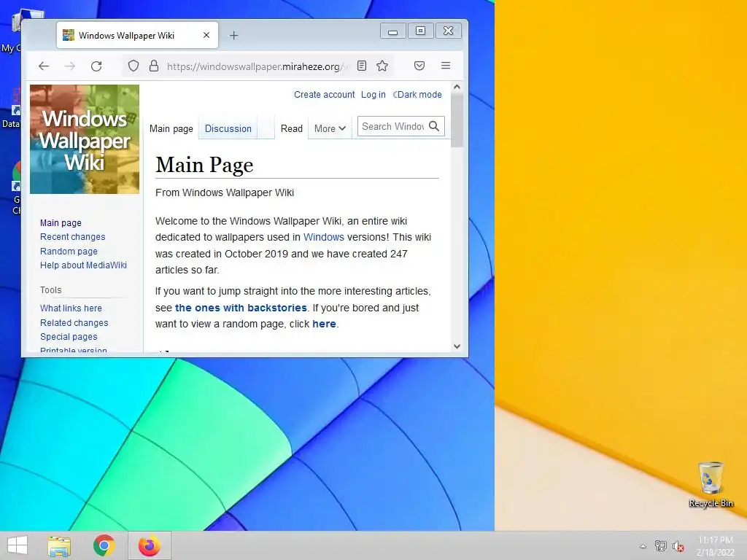Image resolution: width=747 pixels, height=560 pixels.
Task: Toggle reader view in address bar
Action: coord(362,66)
